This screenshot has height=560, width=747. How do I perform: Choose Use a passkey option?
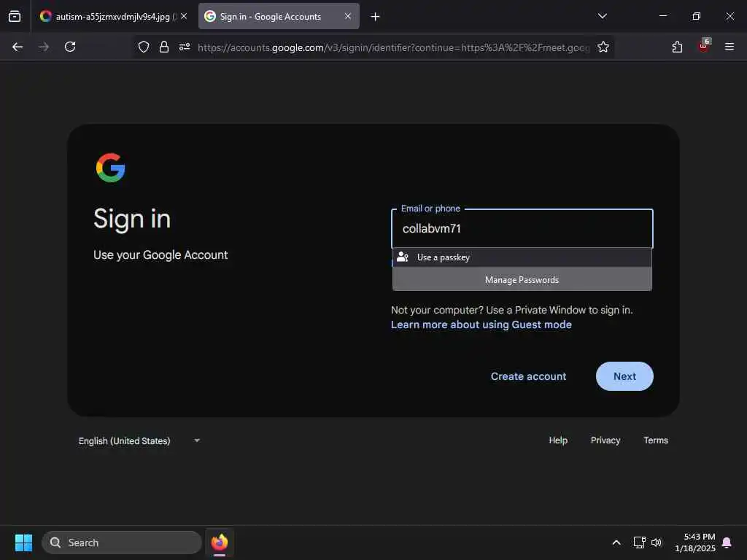pyautogui.click(x=522, y=257)
